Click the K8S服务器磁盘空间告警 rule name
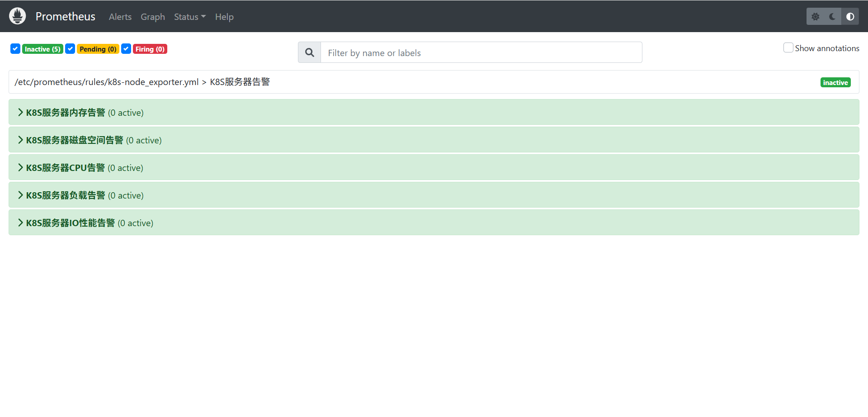Viewport: 868px width, 417px height. (75, 140)
